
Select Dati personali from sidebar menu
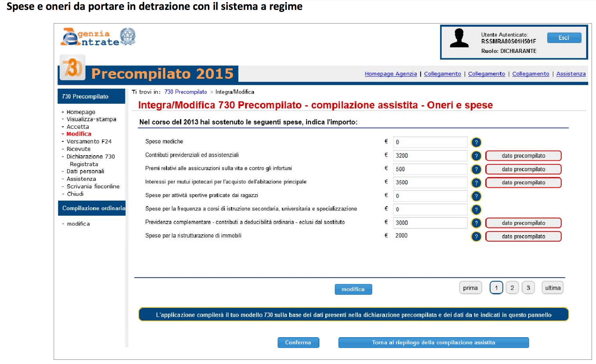point(85,171)
